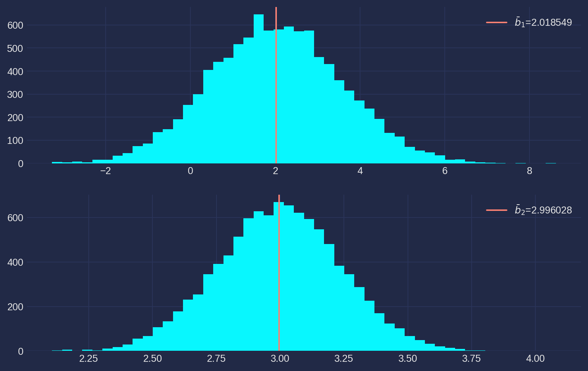Viewport: 588px width, 371px height.
Task: Click y-axis label 300 in top plot
Action: [15, 95]
